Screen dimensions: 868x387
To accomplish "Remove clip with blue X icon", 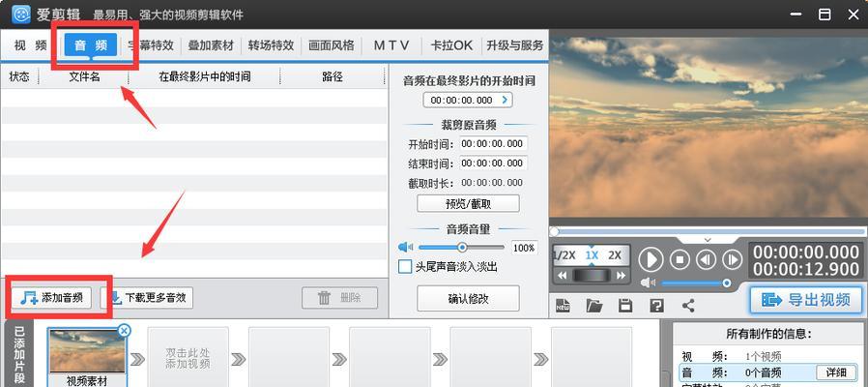I will click(x=125, y=331).
